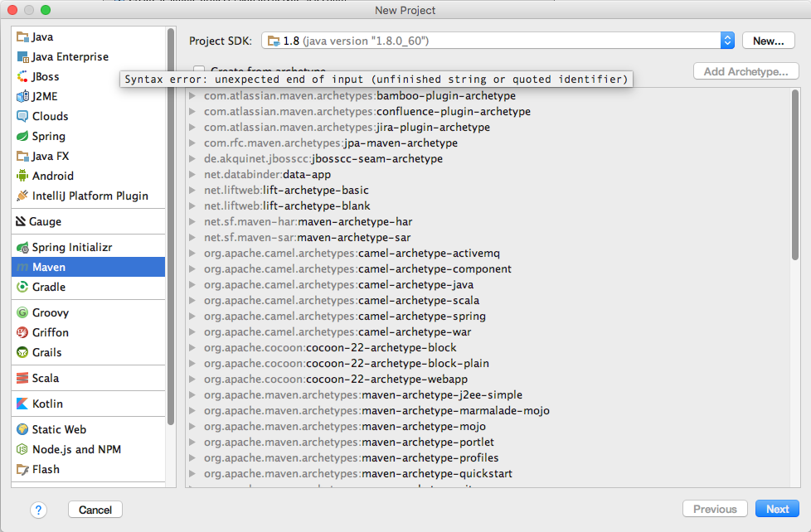
Task: Select camel-archetype-scala row
Action: (x=488, y=300)
